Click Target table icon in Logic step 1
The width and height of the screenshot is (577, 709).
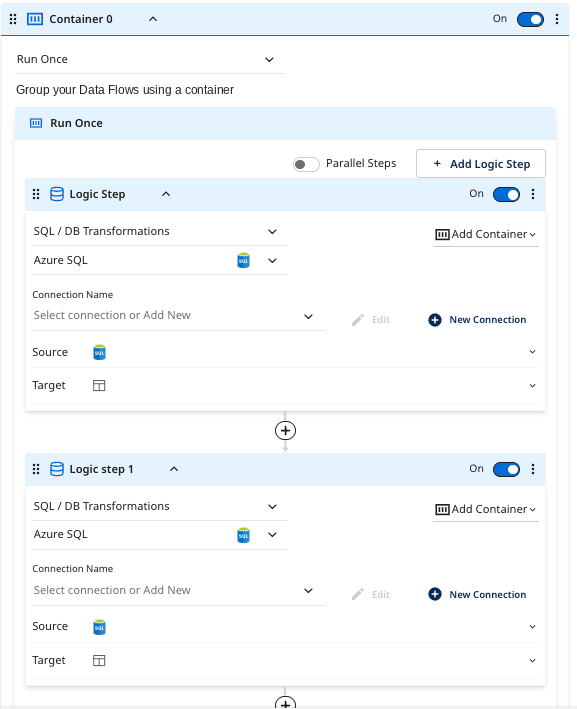(x=99, y=661)
